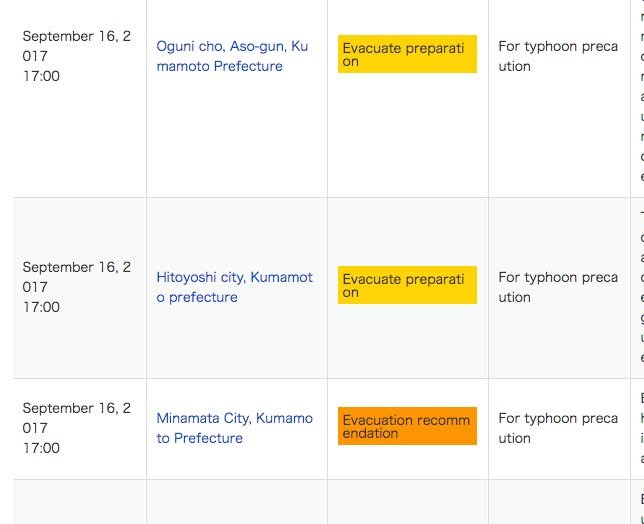Image resolution: width=644 pixels, height=524 pixels.
Task: Follow the Minamata City, Kumamoto Prefecture link
Action: [234, 428]
